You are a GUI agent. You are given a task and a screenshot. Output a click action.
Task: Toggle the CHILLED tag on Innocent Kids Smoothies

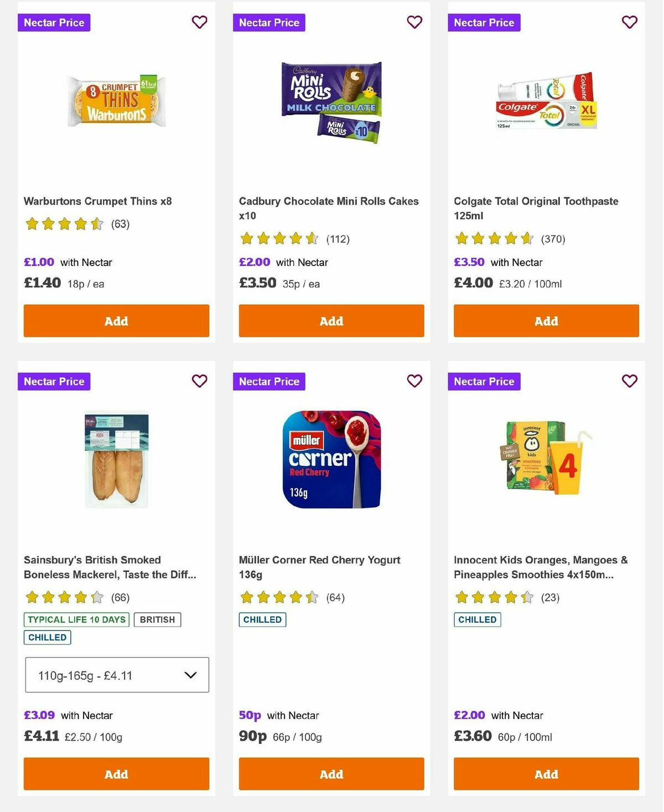pos(477,620)
